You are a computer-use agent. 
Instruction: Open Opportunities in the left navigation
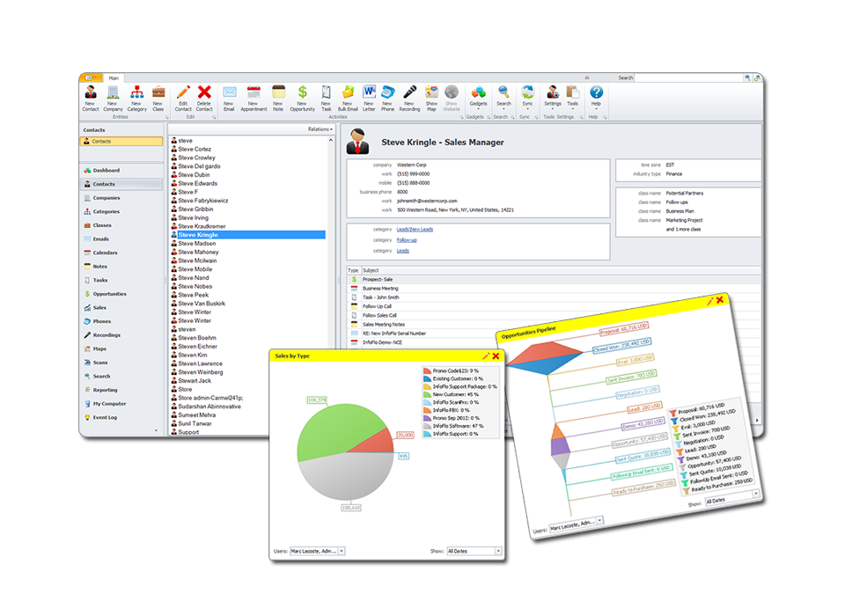[x=109, y=294]
